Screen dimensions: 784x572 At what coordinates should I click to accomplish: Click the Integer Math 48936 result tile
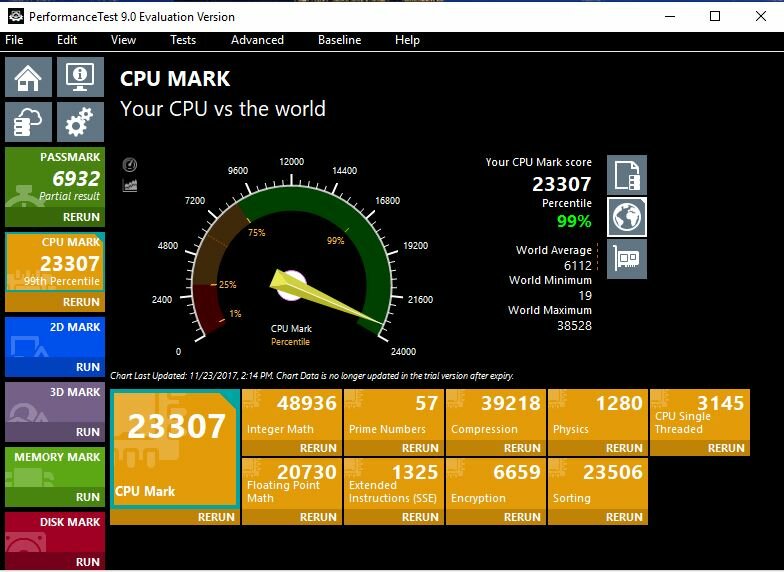coord(292,415)
